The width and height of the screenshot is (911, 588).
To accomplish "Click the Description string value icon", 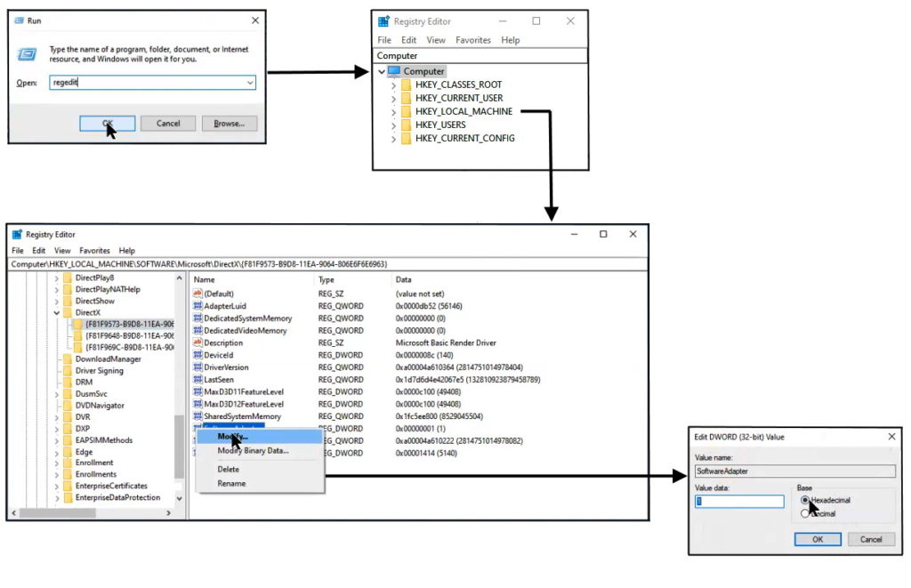I will coord(198,342).
